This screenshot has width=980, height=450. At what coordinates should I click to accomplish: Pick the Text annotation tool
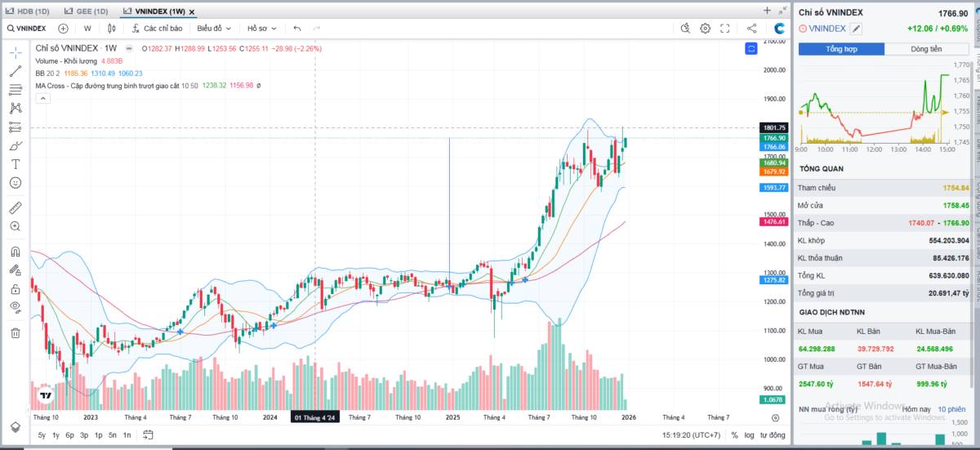(15, 164)
